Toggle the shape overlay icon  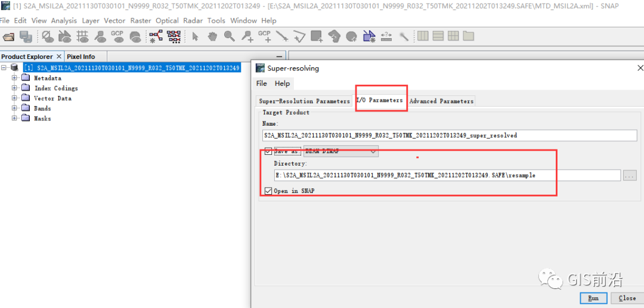tap(135, 36)
